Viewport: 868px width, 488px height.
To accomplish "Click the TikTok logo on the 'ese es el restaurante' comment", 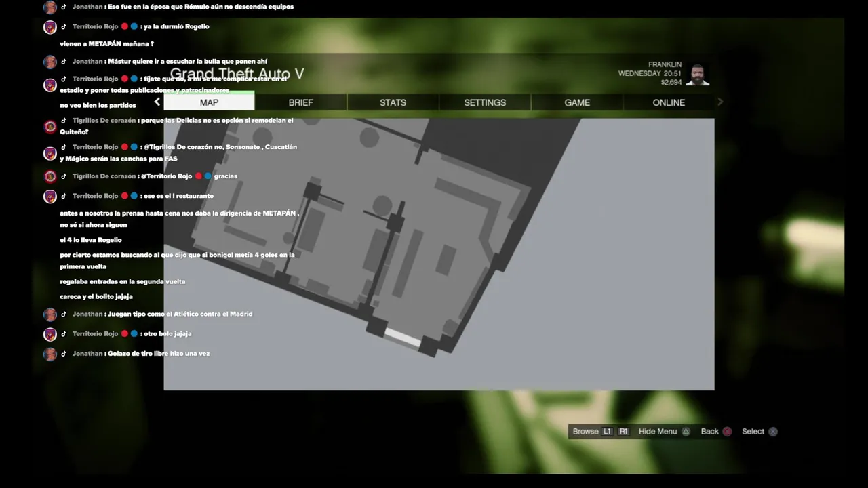I will tap(64, 196).
